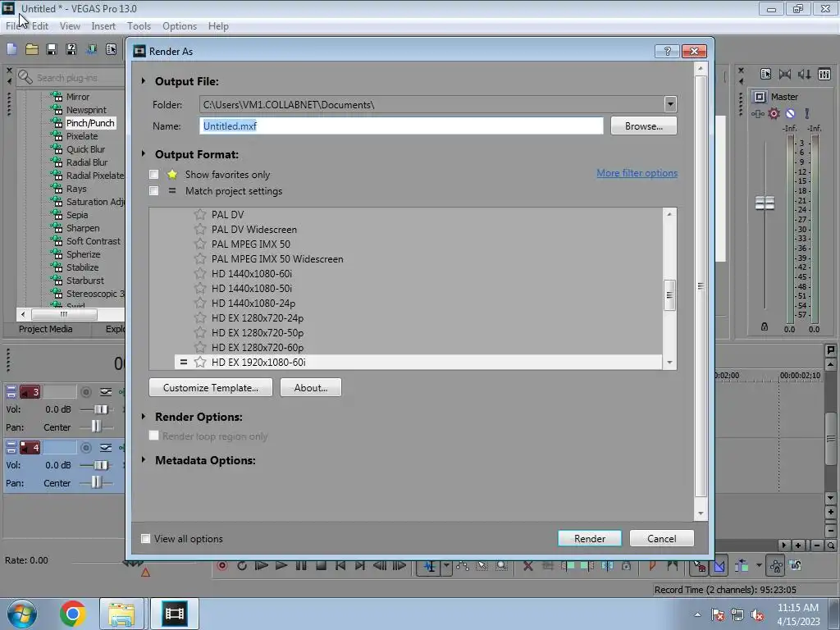Select the Zoom edit tool icon

[501, 566]
